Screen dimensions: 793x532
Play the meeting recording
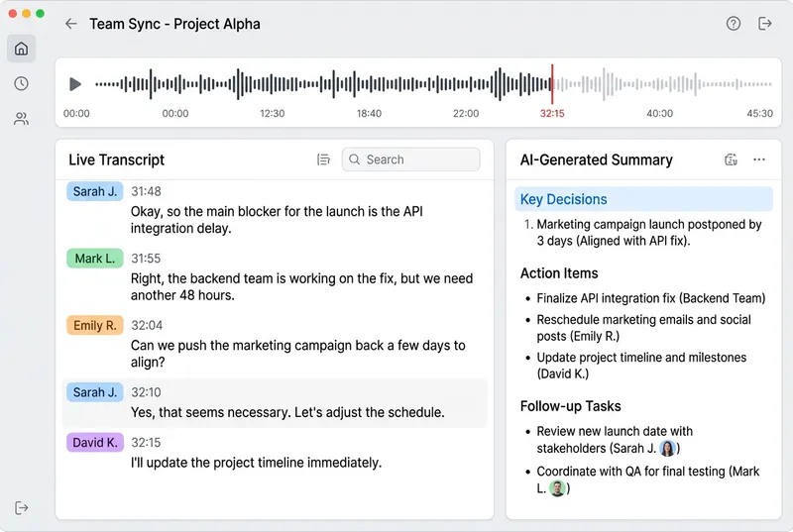pos(75,85)
